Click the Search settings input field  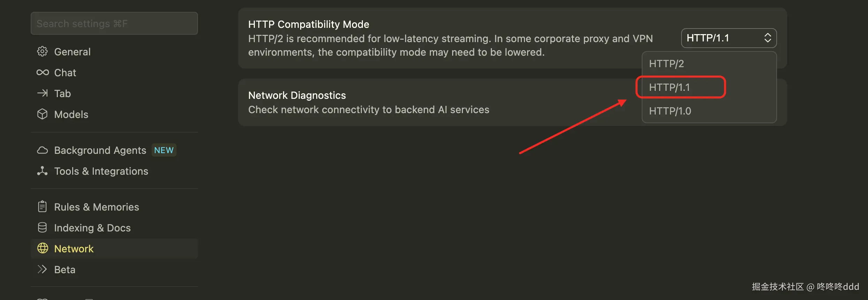tap(114, 23)
